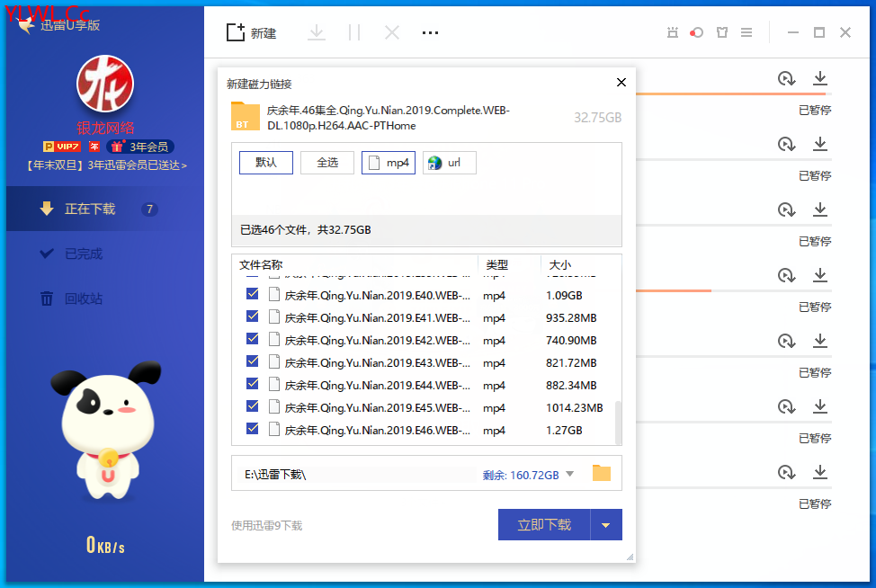Screen dimensions: 876x588
Task: Uncheck the E42 episode checkbox
Action: 253,338
